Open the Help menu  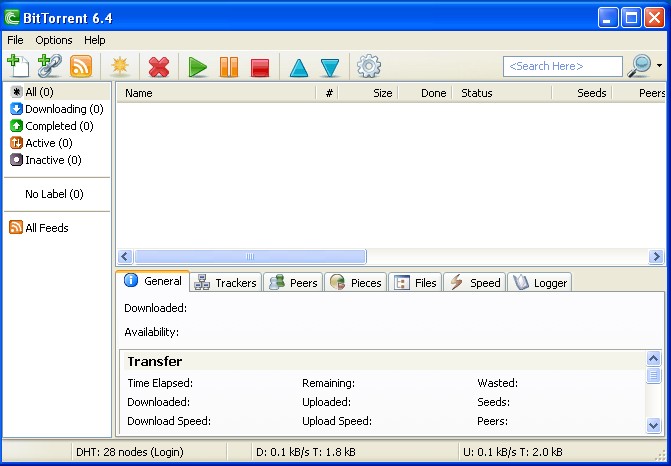click(95, 40)
